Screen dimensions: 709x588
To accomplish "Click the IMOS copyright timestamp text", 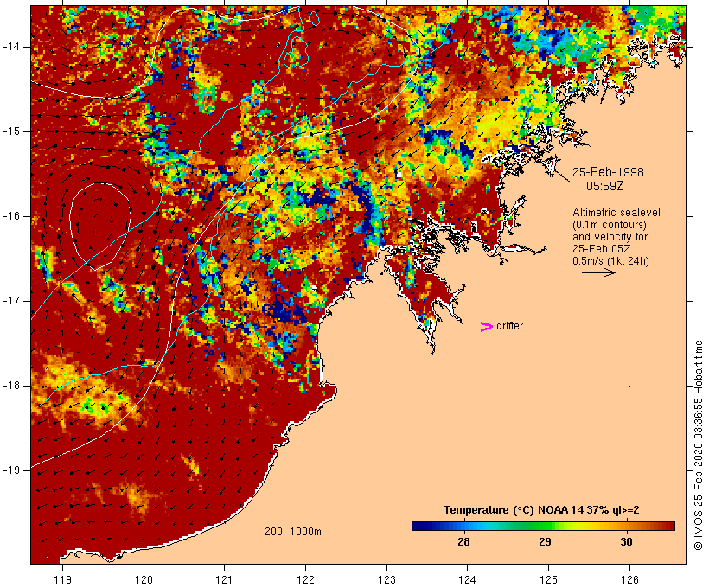I will 699,445.
